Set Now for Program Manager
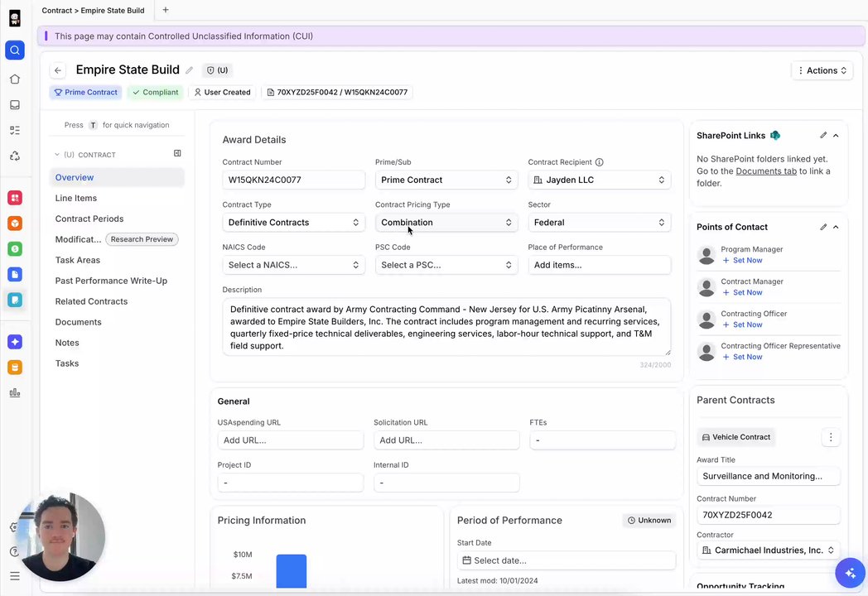 click(742, 260)
